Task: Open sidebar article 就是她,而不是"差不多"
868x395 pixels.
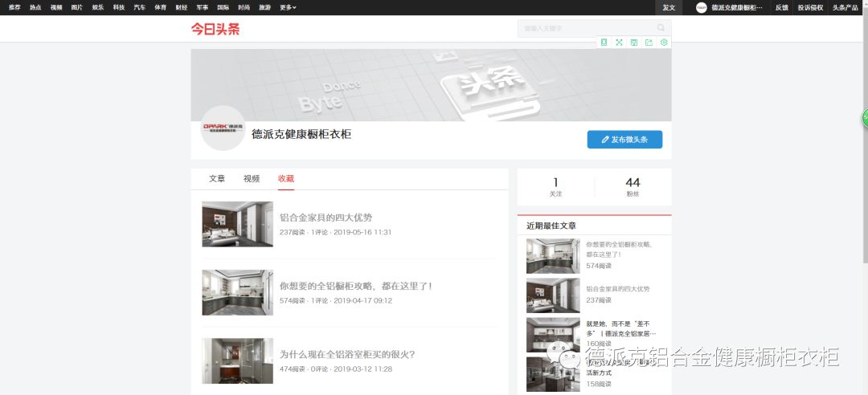Action: click(621, 328)
